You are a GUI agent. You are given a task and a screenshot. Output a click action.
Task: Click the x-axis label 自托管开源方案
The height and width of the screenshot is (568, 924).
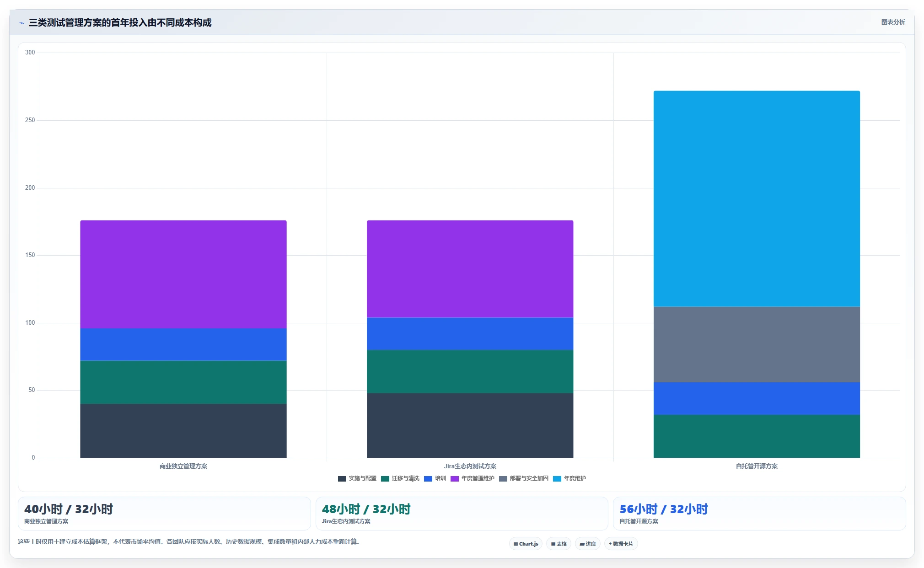click(x=757, y=466)
